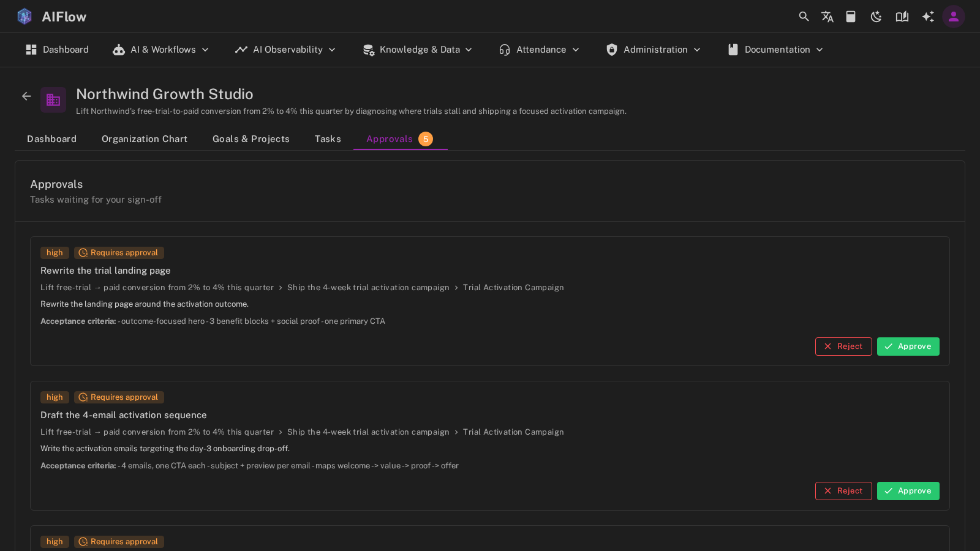
Task: Open the language translation icon
Action: (x=827, y=17)
